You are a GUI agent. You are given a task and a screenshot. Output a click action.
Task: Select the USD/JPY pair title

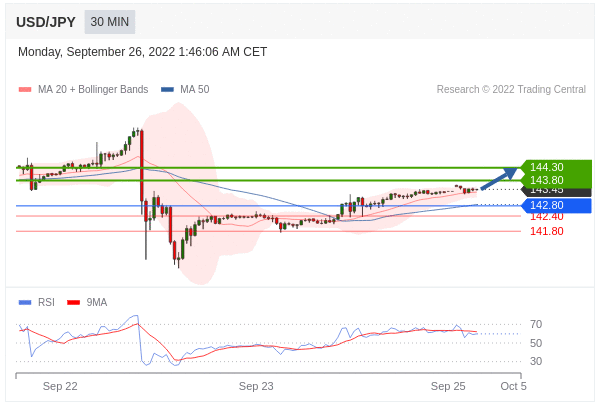click(46, 22)
